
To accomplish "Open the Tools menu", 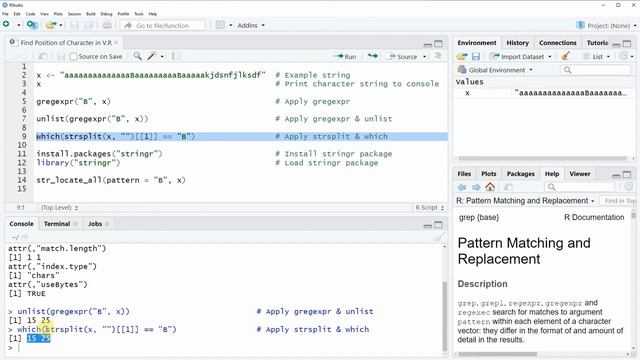I will tap(139, 14).
